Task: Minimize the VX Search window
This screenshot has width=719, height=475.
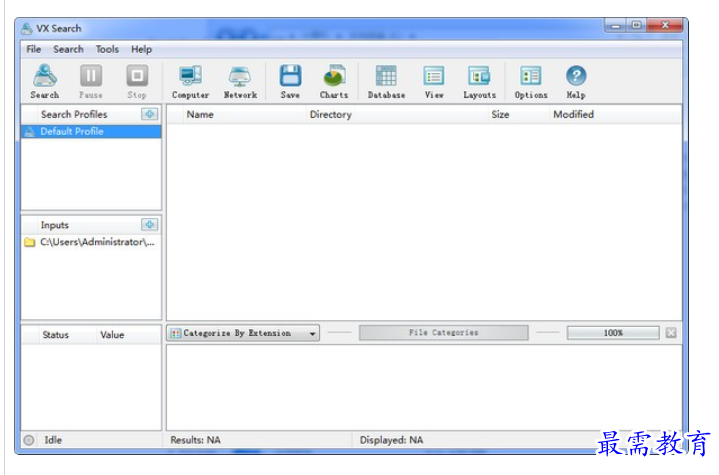Action: click(x=616, y=25)
